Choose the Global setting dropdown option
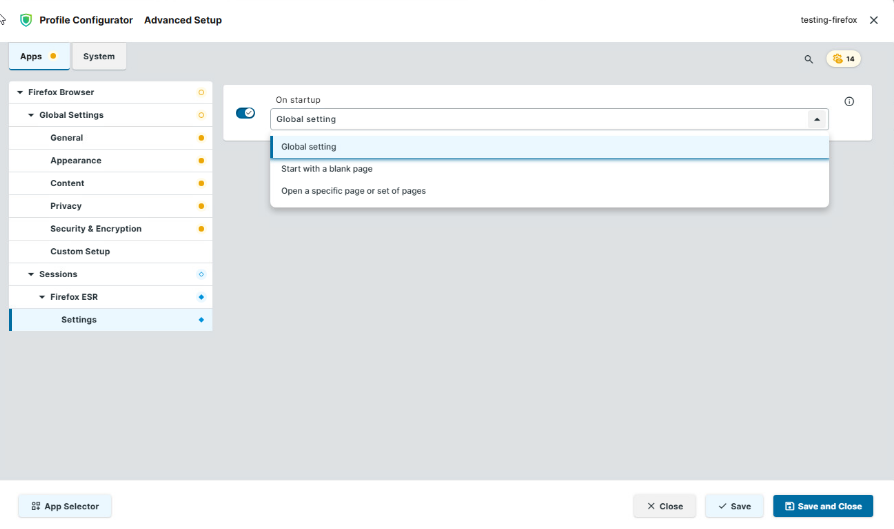The width and height of the screenshot is (894, 529). click(550, 147)
